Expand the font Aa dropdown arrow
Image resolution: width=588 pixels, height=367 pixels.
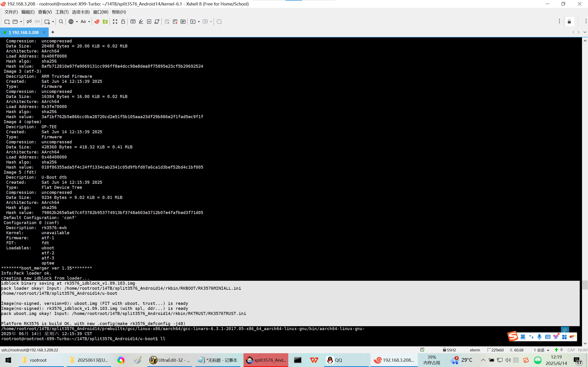tap(89, 22)
